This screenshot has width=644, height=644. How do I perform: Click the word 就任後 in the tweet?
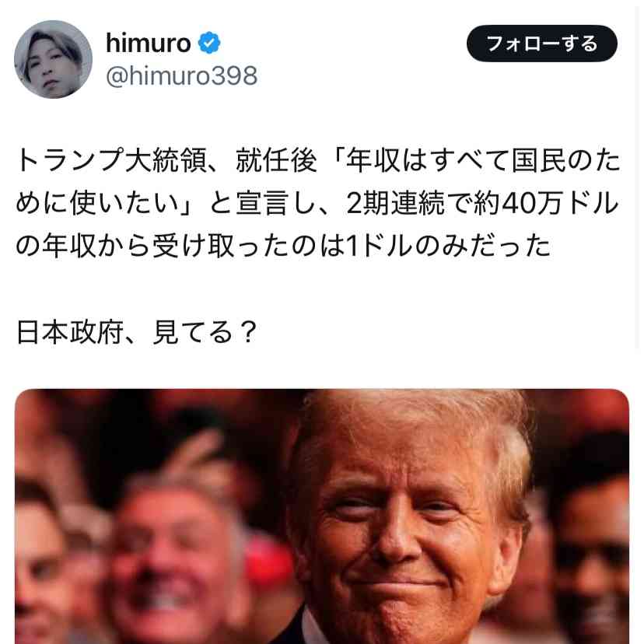click(276, 160)
